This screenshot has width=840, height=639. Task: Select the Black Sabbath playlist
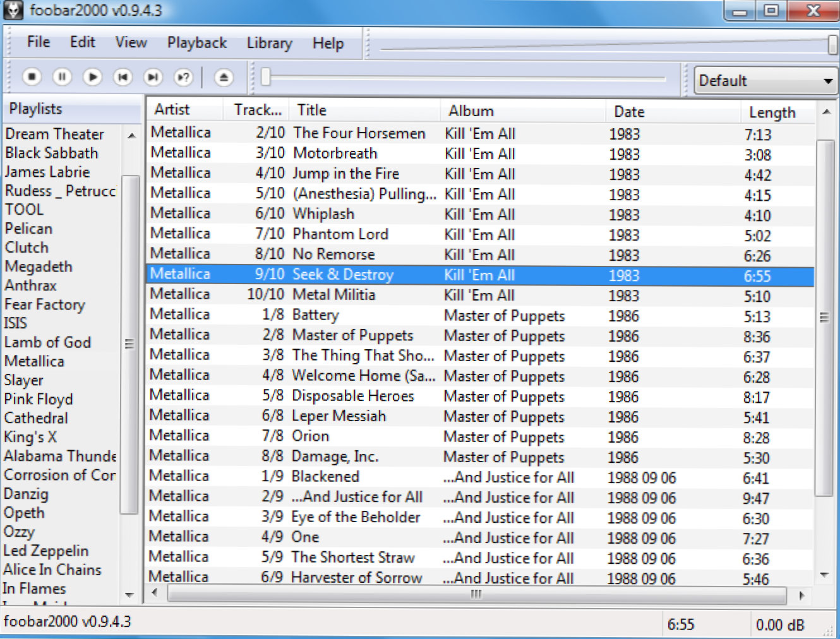52,153
